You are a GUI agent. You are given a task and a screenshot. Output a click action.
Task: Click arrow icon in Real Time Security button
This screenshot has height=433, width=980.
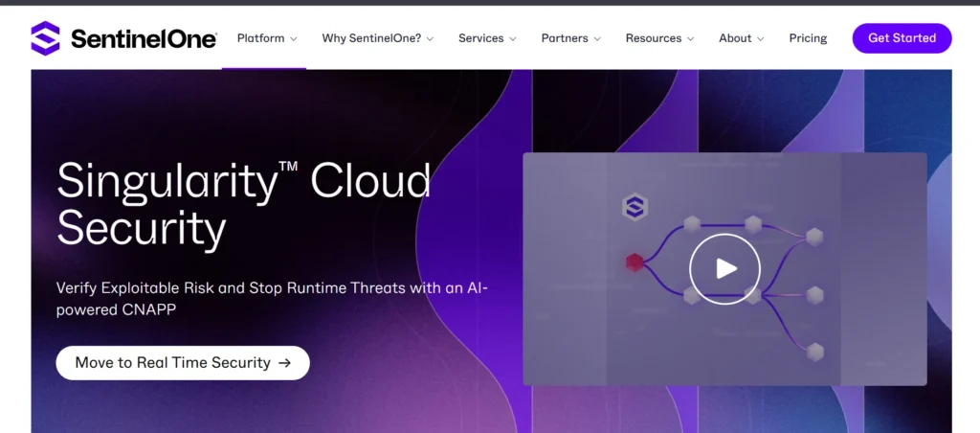(x=284, y=363)
